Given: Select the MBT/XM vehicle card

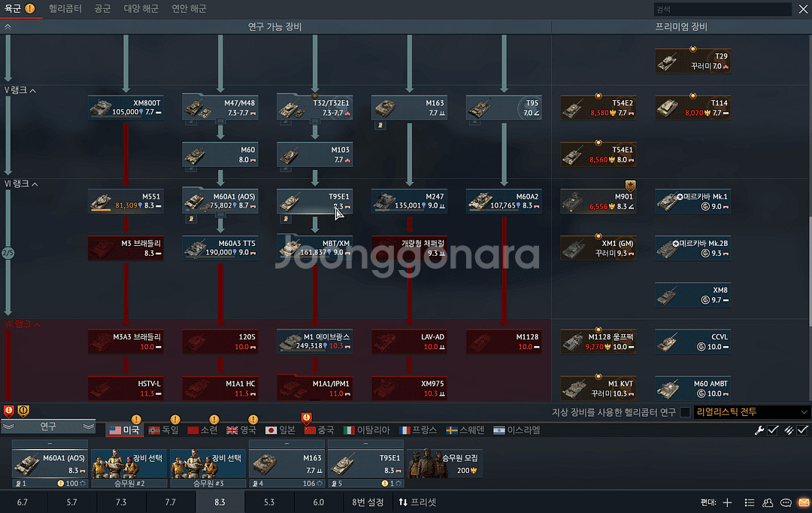Looking at the screenshot, I should [x=314, y=247].
